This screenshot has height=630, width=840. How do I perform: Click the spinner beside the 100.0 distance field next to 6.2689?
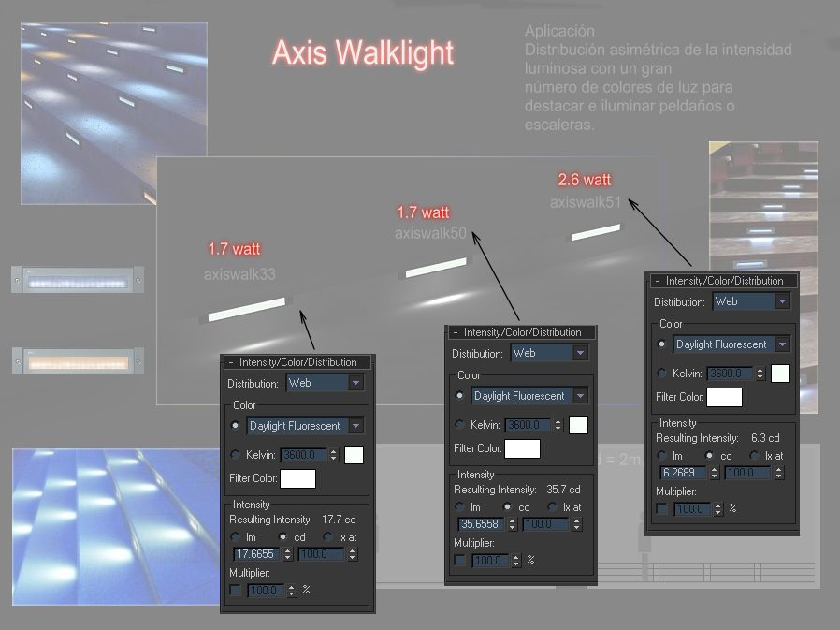click(x=779, y=473)
